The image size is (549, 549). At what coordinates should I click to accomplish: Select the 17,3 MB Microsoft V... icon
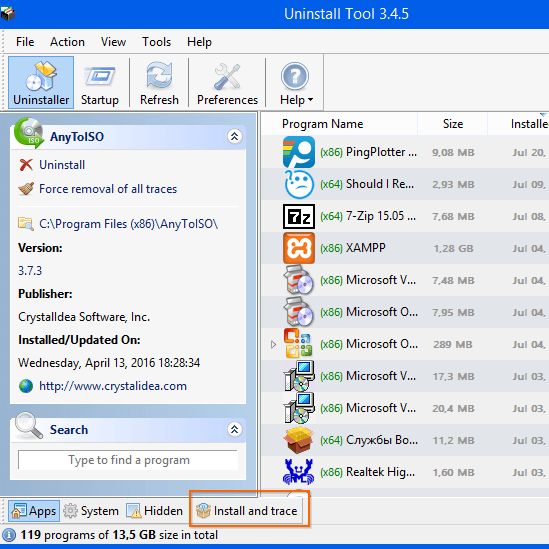299,376
